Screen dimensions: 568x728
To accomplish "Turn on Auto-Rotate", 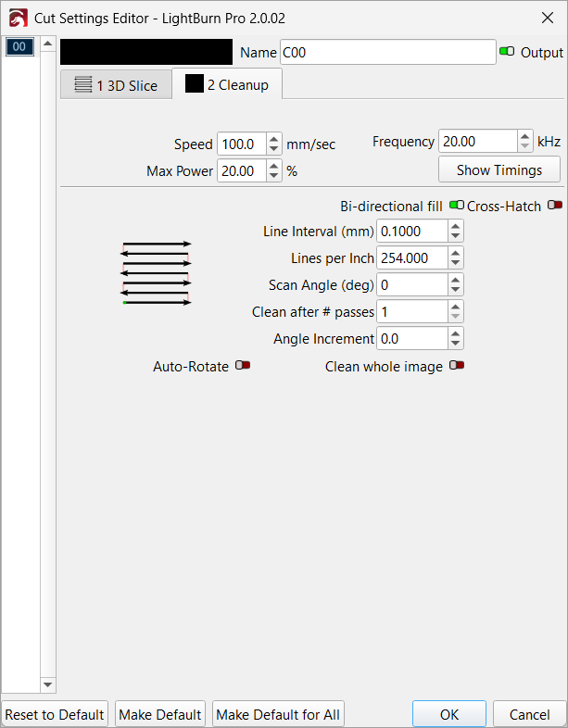I will [x=242, y=366].
